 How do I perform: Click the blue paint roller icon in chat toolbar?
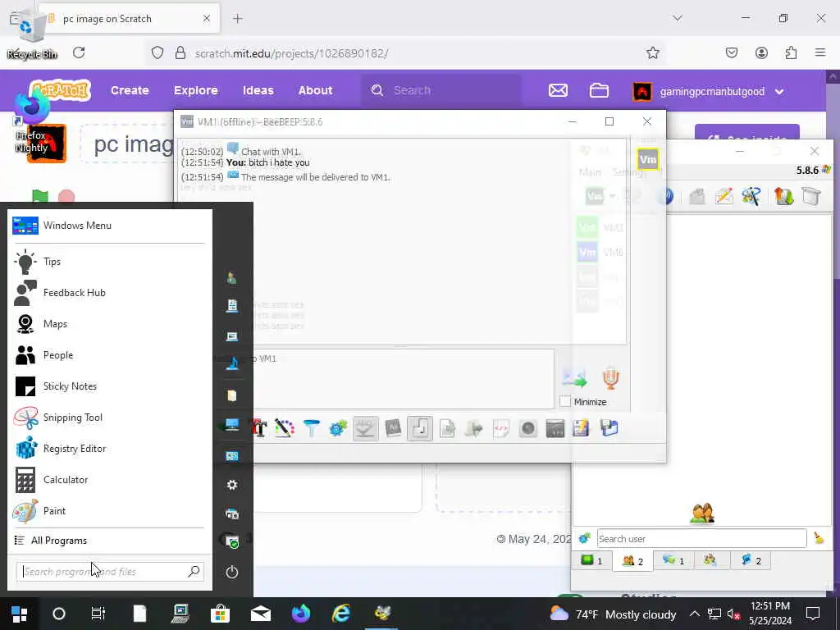(x=311, y=428)
